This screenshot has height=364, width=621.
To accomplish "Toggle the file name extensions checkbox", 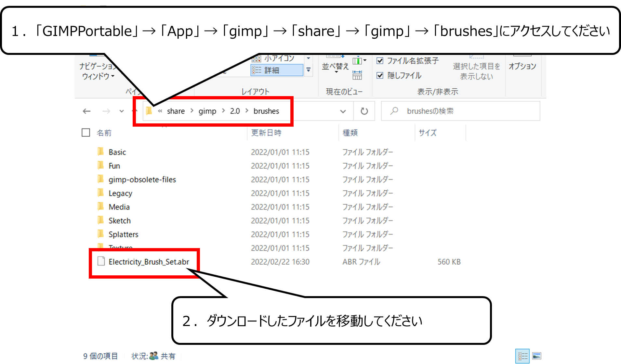I will click(380, 61).
